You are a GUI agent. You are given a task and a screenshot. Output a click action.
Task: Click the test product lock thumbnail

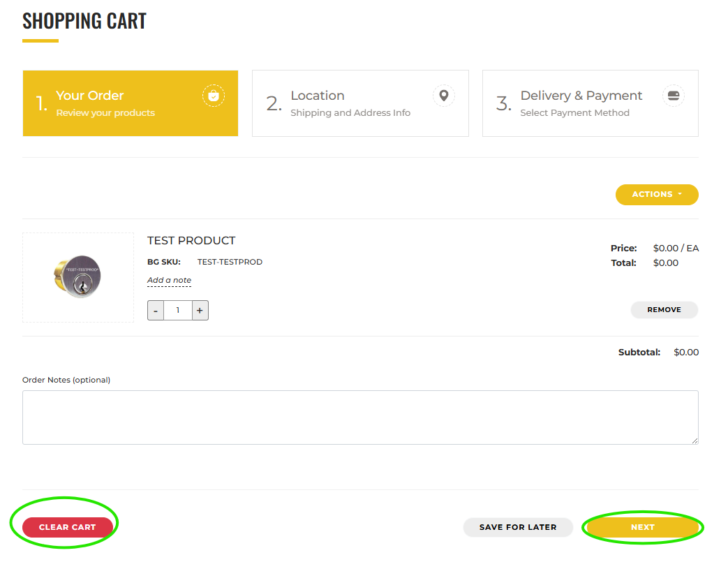pos(78,277)
